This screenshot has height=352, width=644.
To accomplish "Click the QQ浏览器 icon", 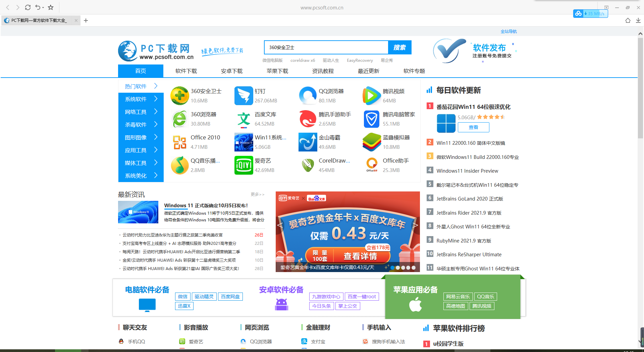I will tap(308, 95).
